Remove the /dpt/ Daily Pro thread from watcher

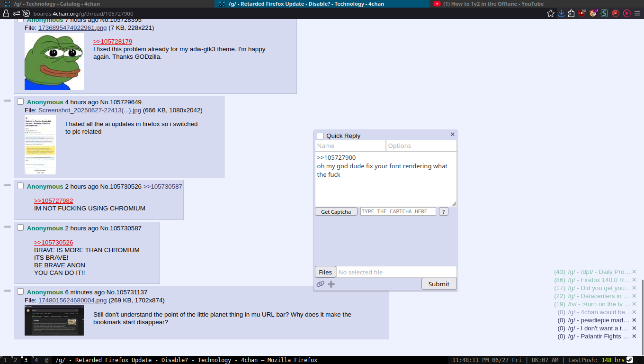point(634,272)
